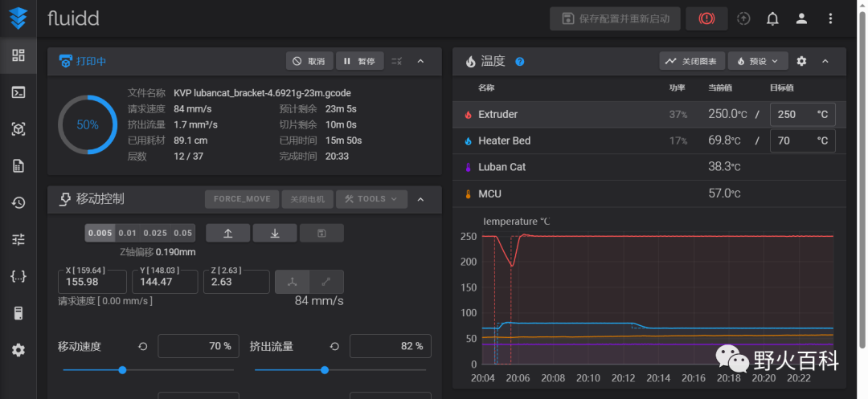Toggle the chart with 关闭图表
This screenshot has height=399, width=868.
coord(693,61)
